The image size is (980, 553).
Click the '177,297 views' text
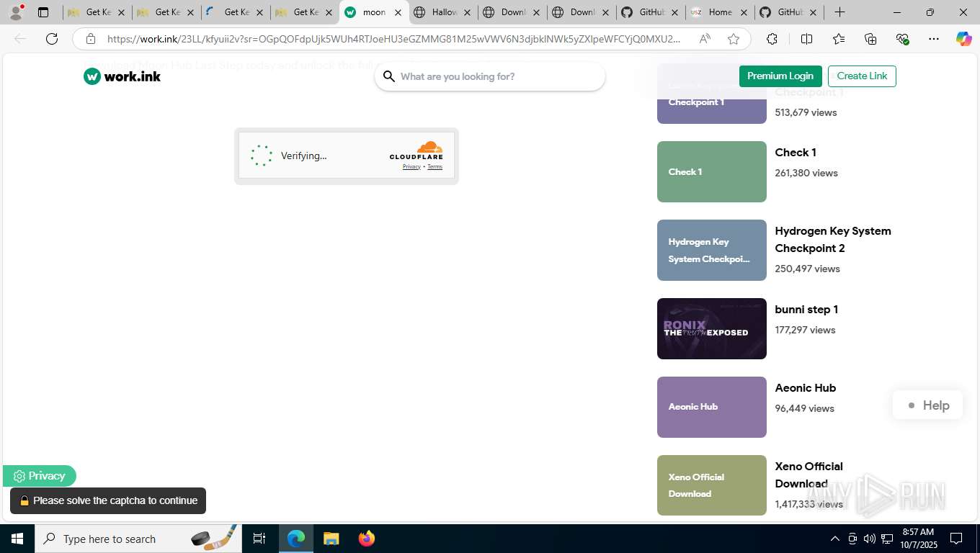(805, 330)
